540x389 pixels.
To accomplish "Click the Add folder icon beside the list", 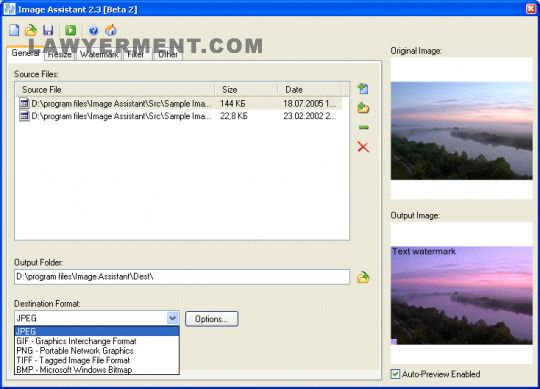I will coord(363,108).
